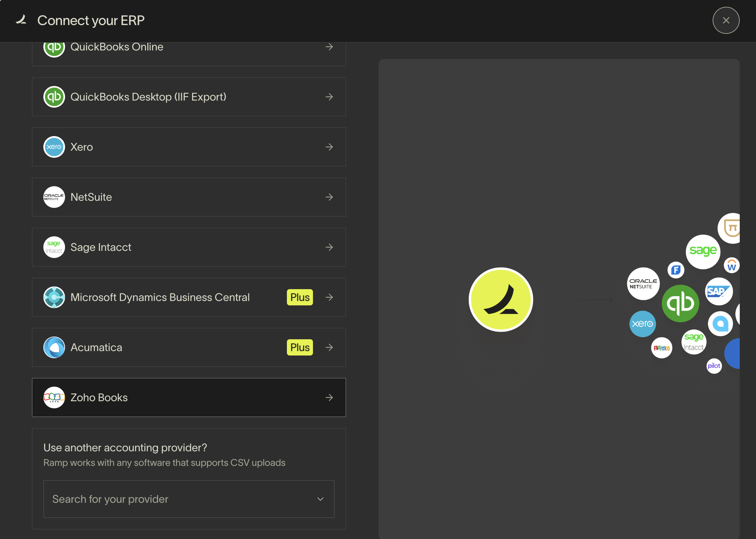Click the pilot bubble in graphic
This screenshot has height=539, width=756.
pyautogui.click(x=714, y=366)
